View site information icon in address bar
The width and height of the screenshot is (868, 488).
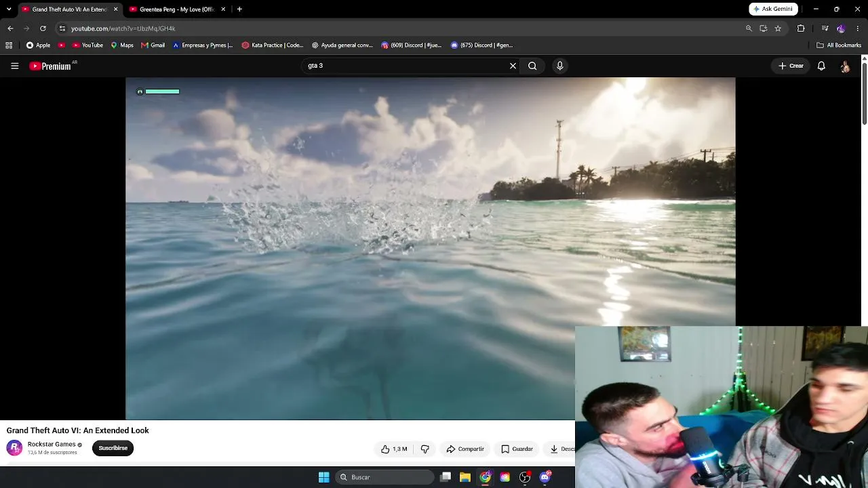click(62, 28)
